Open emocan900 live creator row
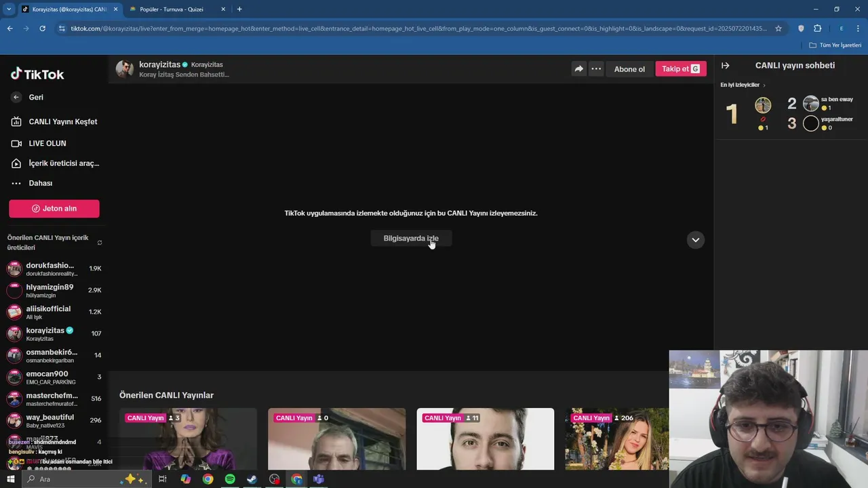Viewport: 868px width, 488px height. coord(54,377)
